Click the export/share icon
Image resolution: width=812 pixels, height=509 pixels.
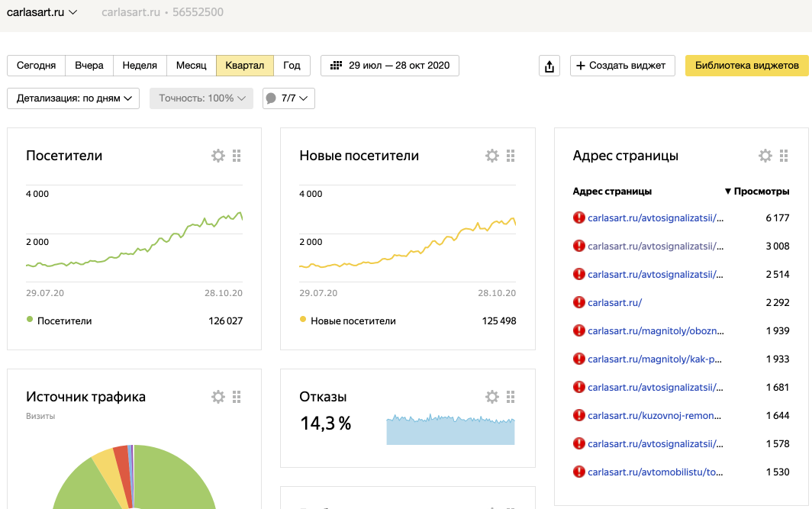click(549, 66)
